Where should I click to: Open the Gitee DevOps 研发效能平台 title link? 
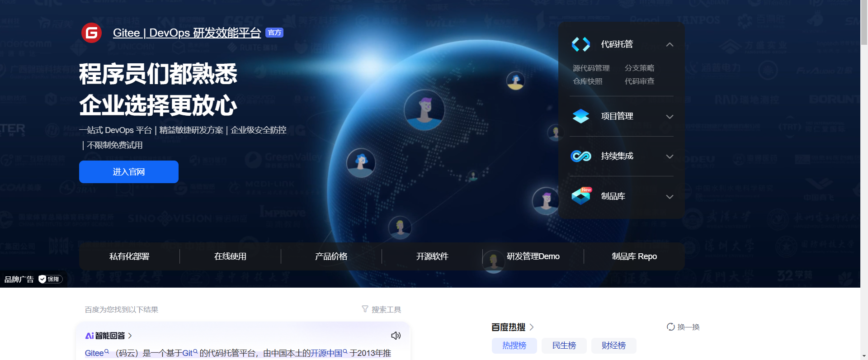pos(187,33)
